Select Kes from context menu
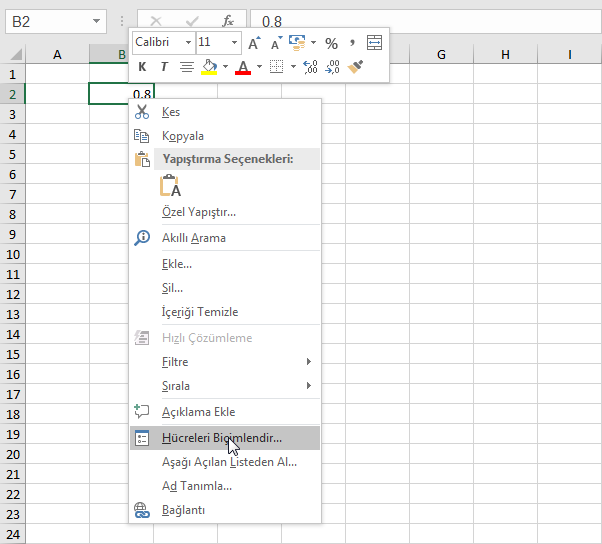 coord(225,112)
